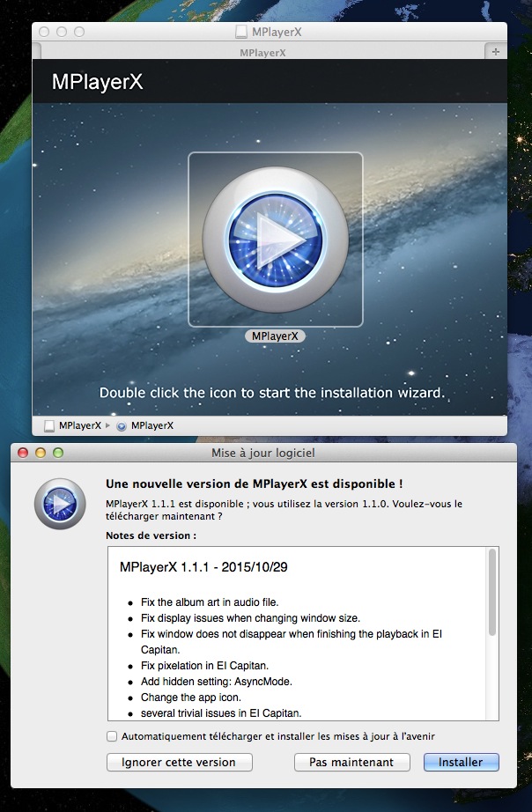The image size is (532, 812).
Task: Click the "MPlayerX 1.1.1 - 2015/10/29" heading
Action: [203, 567]
